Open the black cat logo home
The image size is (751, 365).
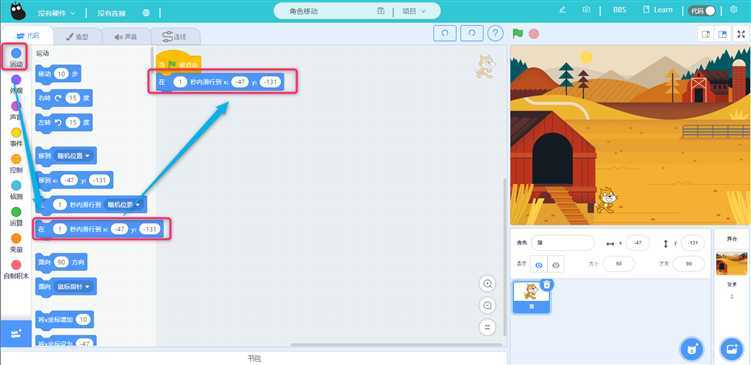click(x=18, y=11)
